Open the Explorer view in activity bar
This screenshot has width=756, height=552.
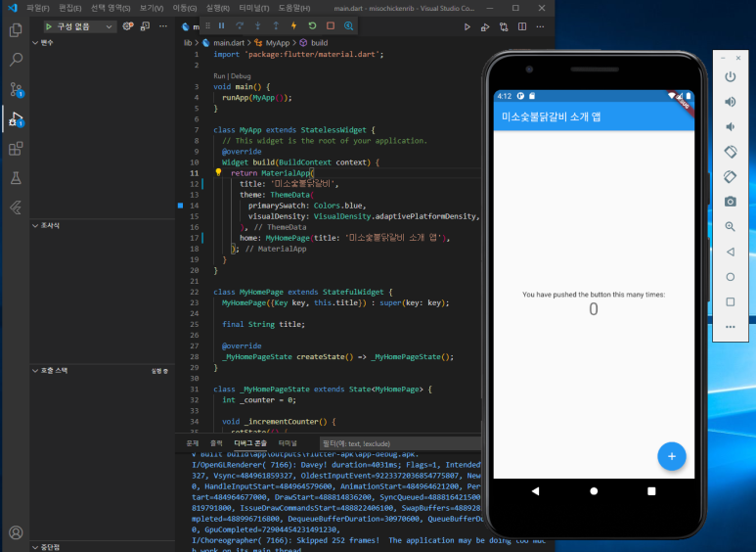click(16, 30)
